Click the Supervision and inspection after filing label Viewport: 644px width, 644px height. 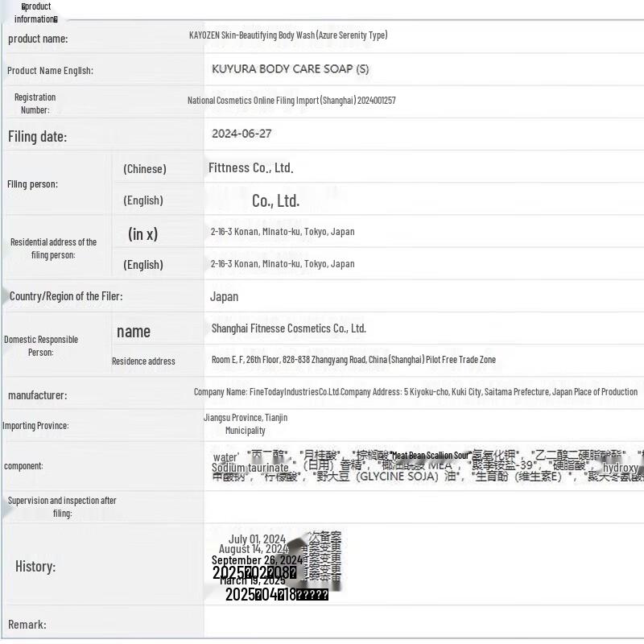(62, 506)
